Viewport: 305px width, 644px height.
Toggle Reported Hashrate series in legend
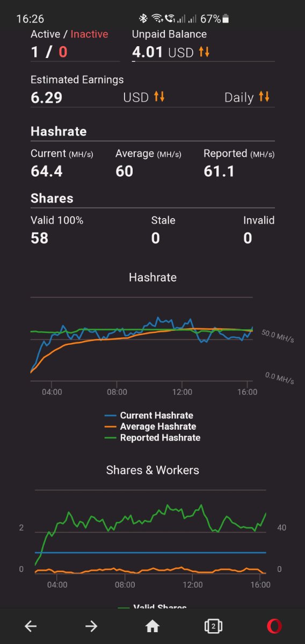(x=152, y=437)
